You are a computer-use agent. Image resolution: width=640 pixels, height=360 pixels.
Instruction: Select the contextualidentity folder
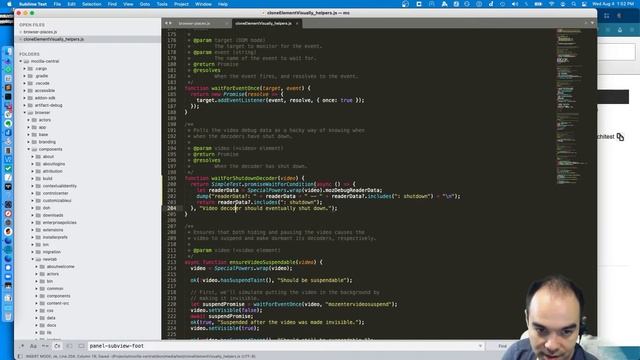coord(60,186)
